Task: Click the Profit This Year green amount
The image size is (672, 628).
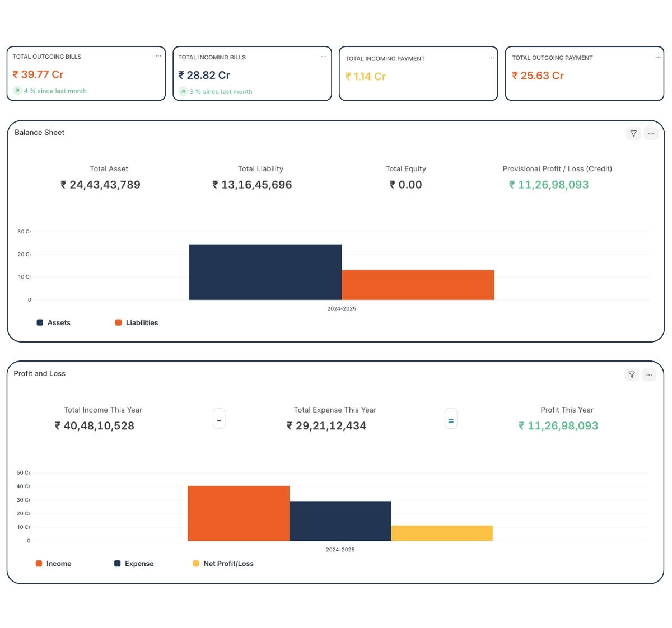Action: click(558, 426)
